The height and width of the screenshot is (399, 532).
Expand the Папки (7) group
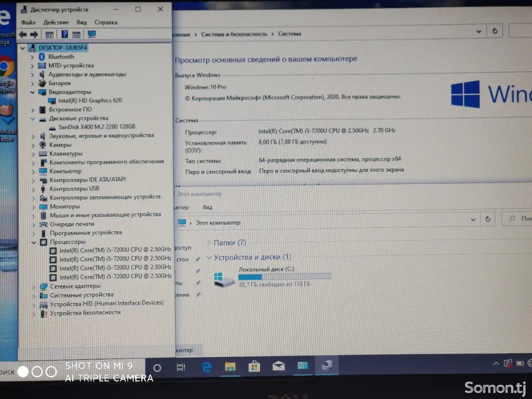(x=209, y=243)
